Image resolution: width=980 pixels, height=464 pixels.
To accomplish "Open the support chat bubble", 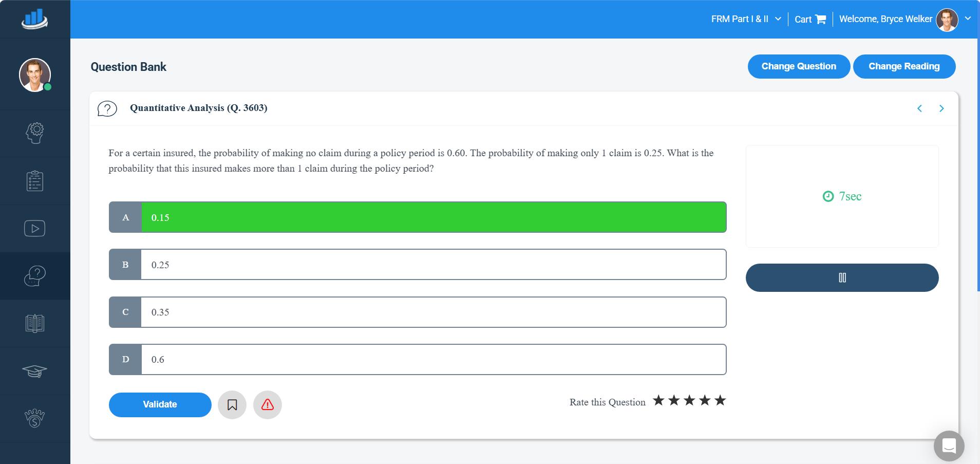I will [948, 446].
